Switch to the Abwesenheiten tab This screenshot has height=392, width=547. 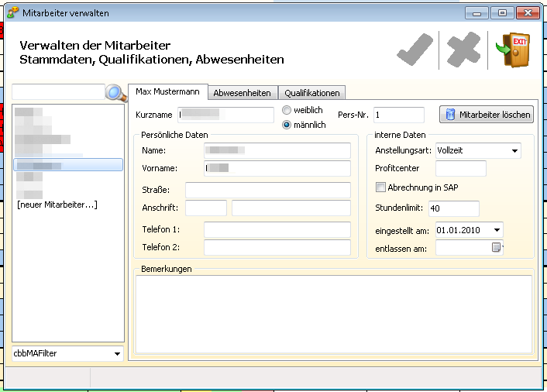pyautogui.click(x=242, y=93)
